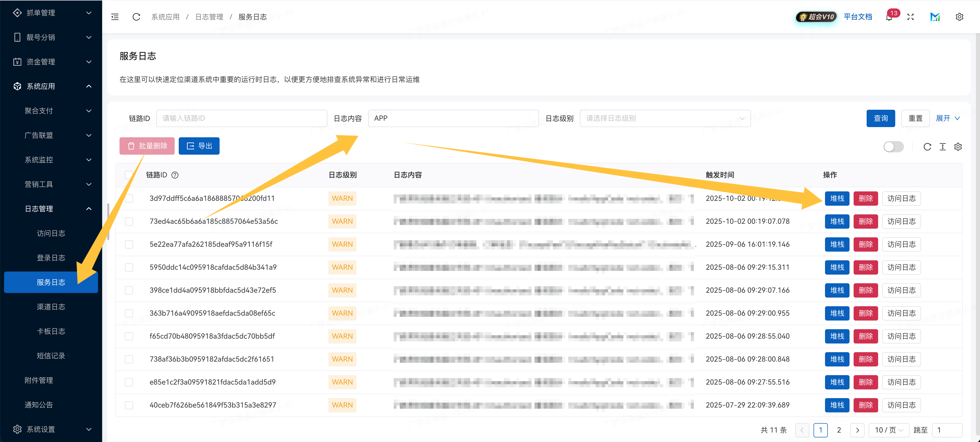Adjust table row density icon above the table
The width and height of the screenshot is (980, 442).
pyautogui.click(x=943, y=146)
